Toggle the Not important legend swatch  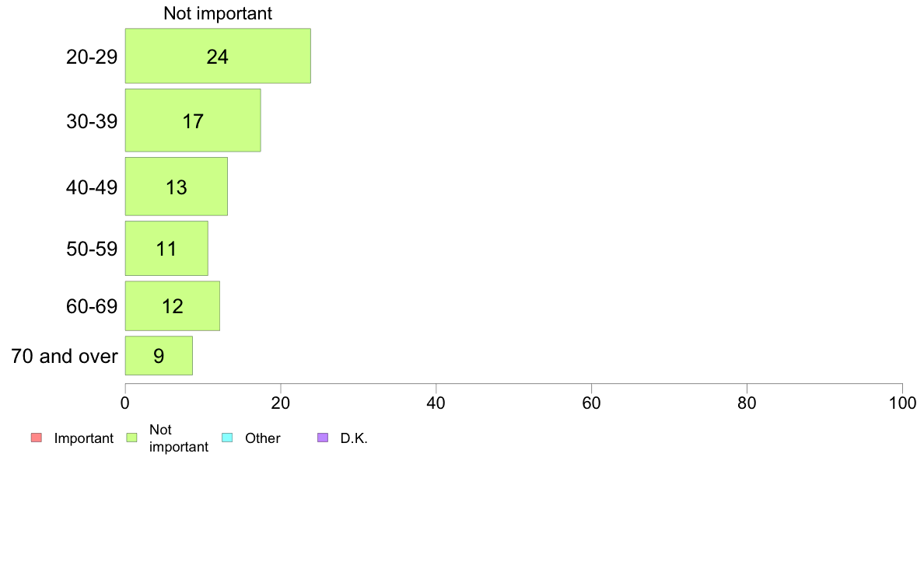(x=132, y=438)
